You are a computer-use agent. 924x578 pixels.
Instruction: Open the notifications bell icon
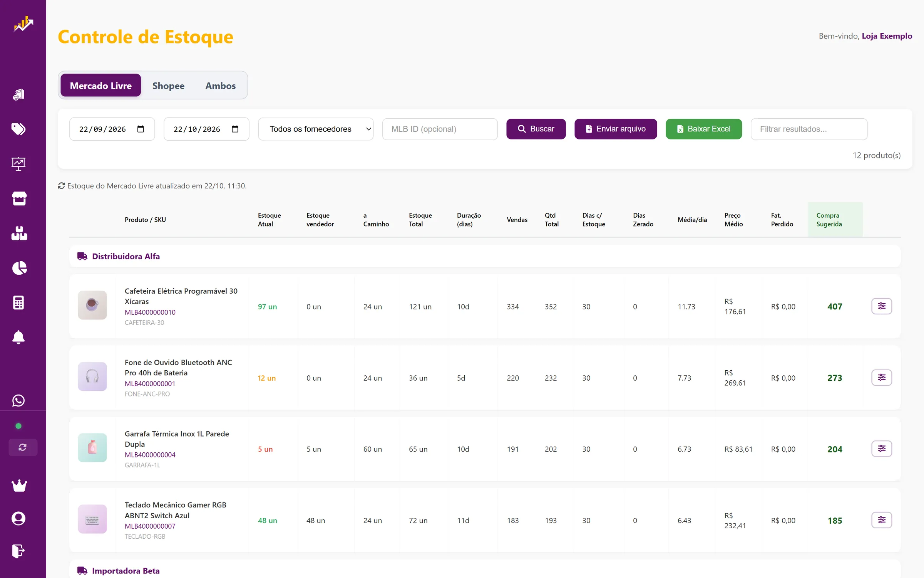click(18, 337)
